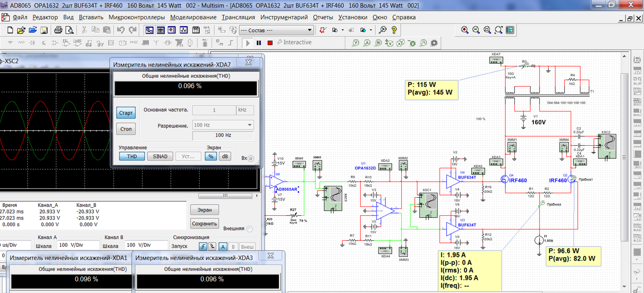Select SINAD mode in XDA7 analyzer
644x293 pixels.
(x=160, y=156)
